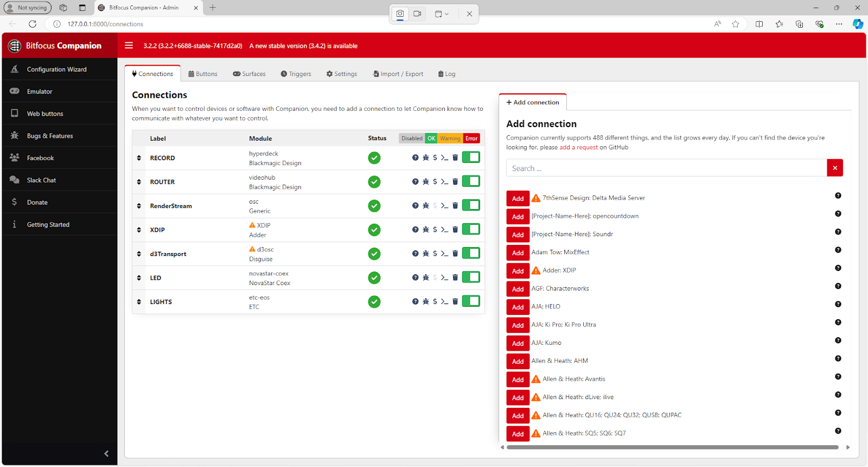Image resolution: width=868 pixels, height=467 pixels.
Task: Open the Surfaces tab
Action: tap(249, 74)
